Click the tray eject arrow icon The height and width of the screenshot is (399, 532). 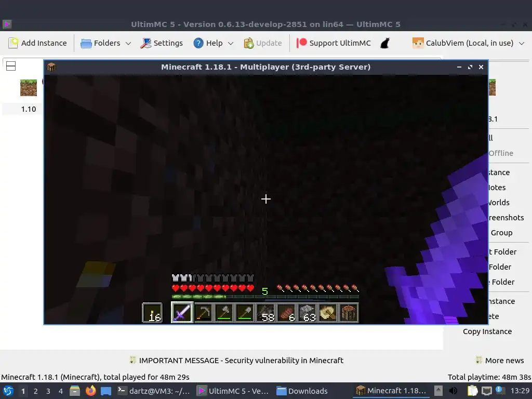pyautogui.click(x=438, y=391)
